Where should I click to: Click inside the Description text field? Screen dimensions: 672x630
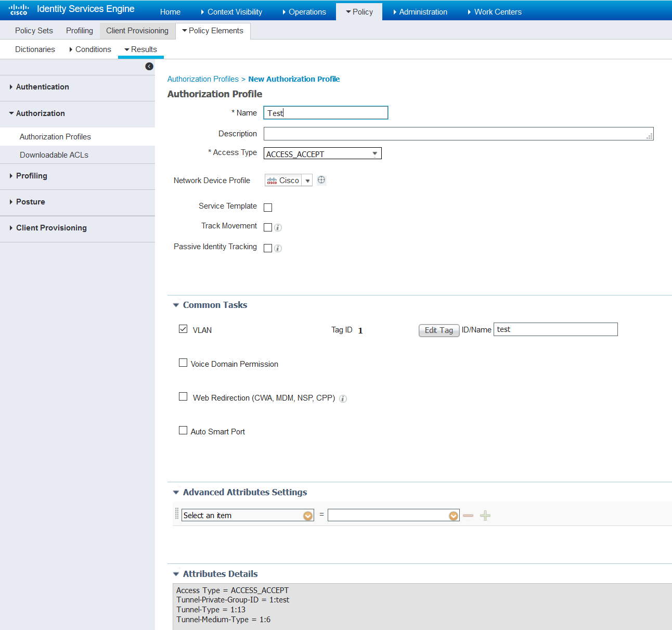pos(458,134)
